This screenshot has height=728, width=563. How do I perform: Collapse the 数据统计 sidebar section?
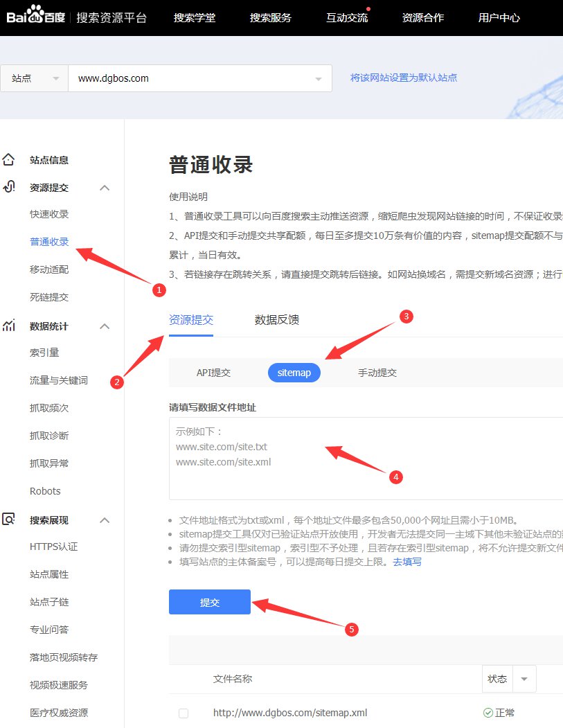pyautogui.click(x=105, y=326)
